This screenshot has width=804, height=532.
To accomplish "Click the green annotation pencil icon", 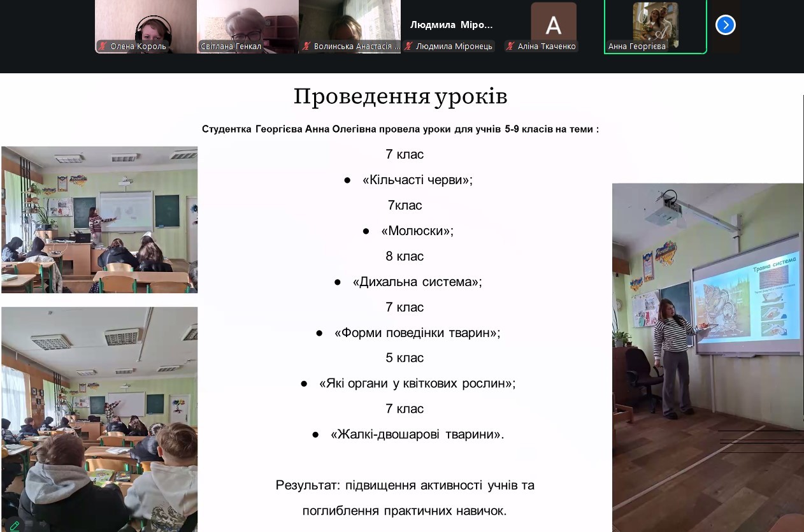I will click(14, 526).
